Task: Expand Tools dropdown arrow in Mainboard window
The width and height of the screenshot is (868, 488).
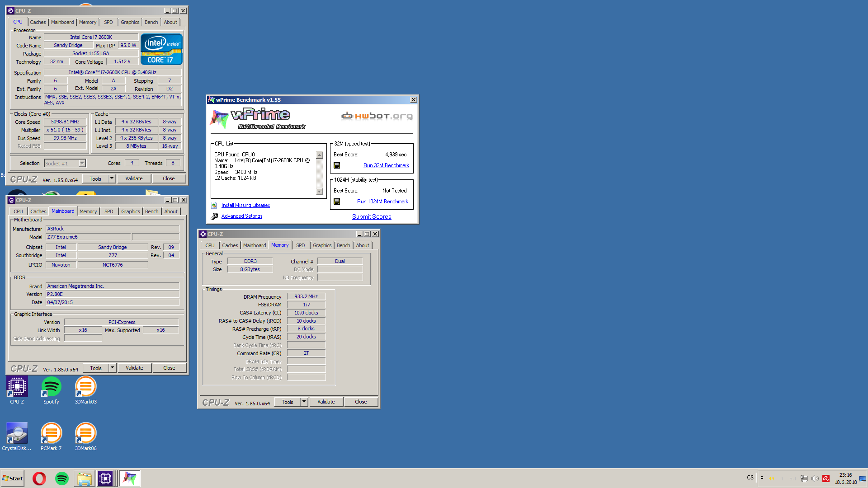Action: [x=112, y=368]
